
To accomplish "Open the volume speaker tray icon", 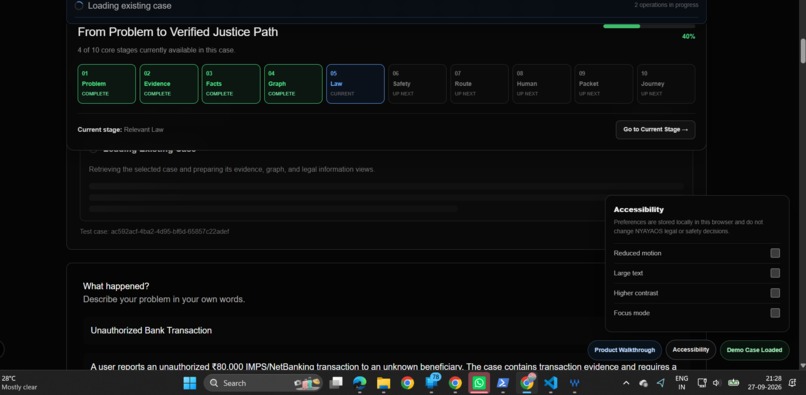I will [x=717, y=383].
